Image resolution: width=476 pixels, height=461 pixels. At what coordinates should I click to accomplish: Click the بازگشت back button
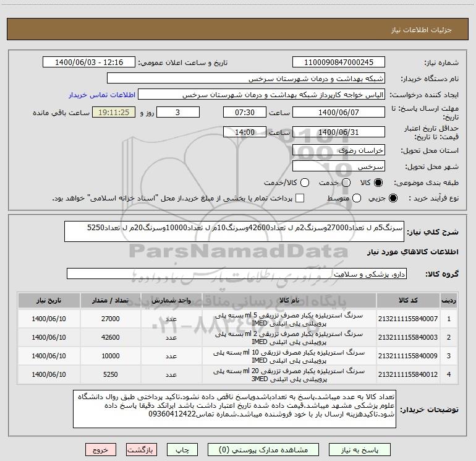(x=142, y=450)
